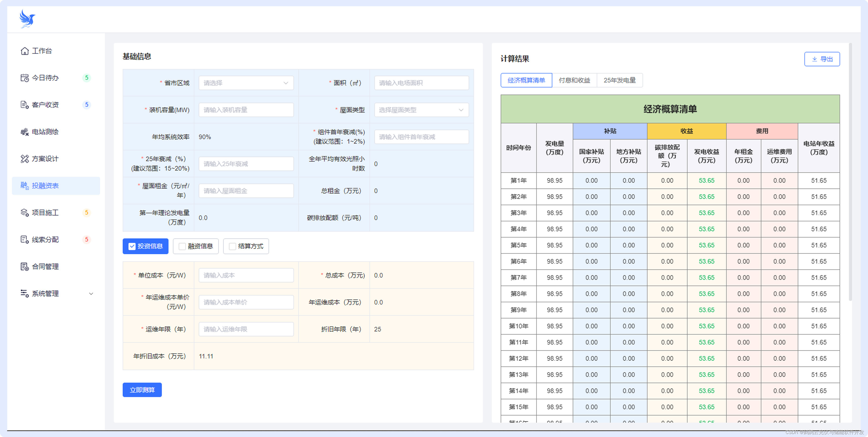Click the customer credit document icon
Screen dimensions: 868x437
[x=25, y=105]
